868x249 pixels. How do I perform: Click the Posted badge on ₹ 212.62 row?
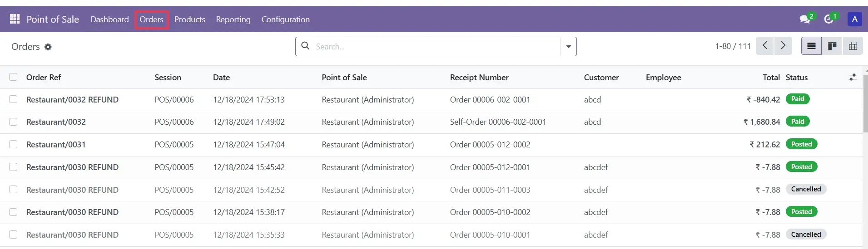pyautogui.click(x=801, y=144)
